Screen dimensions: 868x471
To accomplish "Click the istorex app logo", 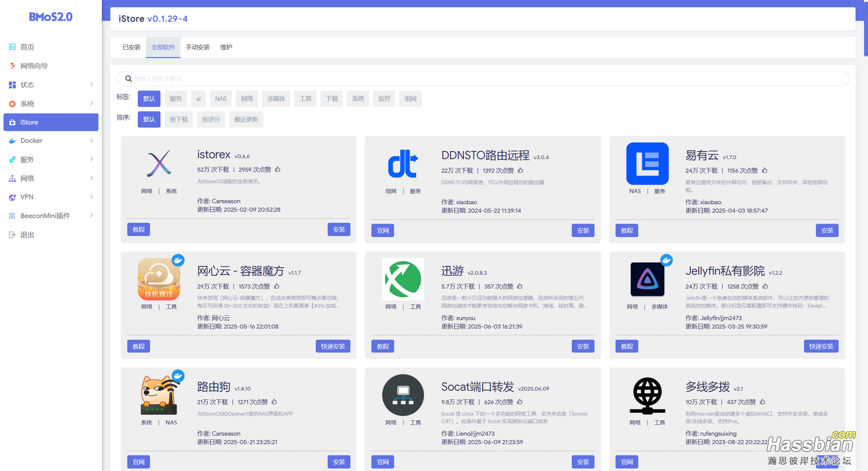I will click(x=159, y=164).
